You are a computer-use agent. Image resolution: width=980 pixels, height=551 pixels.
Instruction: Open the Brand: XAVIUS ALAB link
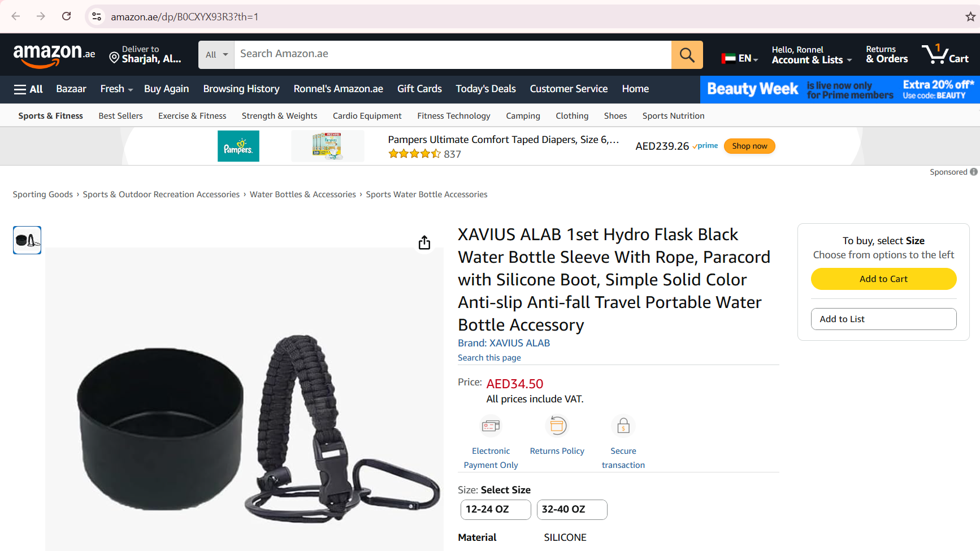504,343
